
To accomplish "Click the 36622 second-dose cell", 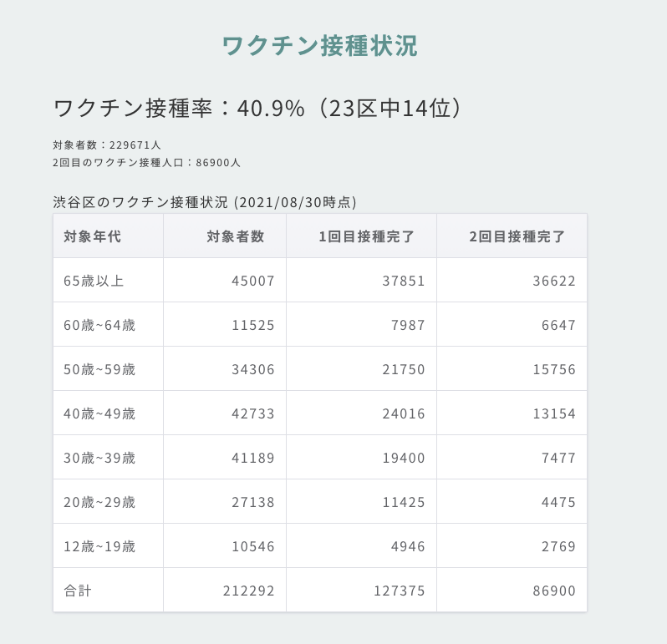I will 554,281.
